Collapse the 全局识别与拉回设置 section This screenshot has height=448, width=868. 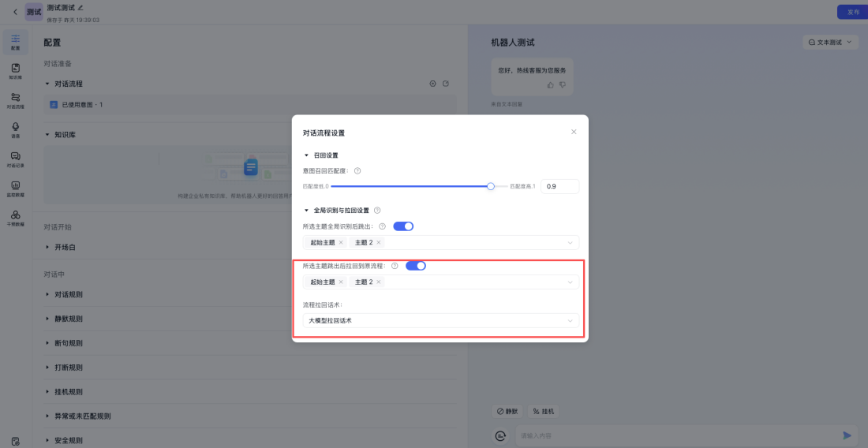point(306,210)
